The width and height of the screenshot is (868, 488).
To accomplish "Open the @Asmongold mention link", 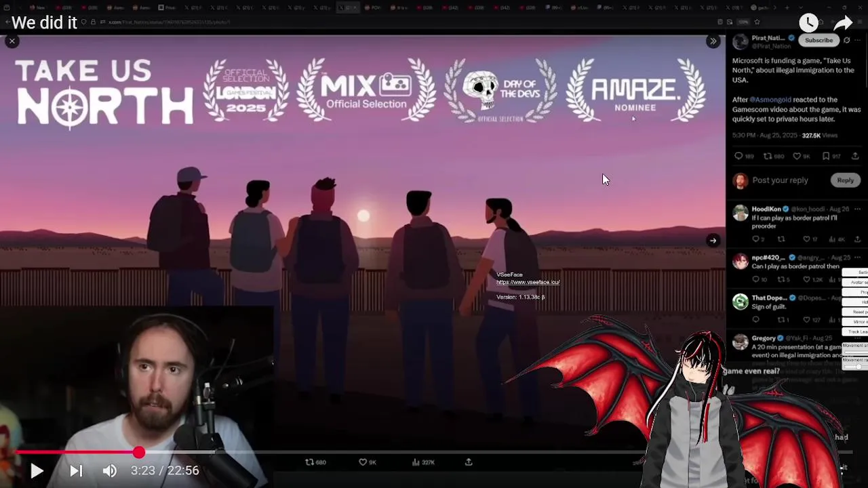I will tap(770, 100).
